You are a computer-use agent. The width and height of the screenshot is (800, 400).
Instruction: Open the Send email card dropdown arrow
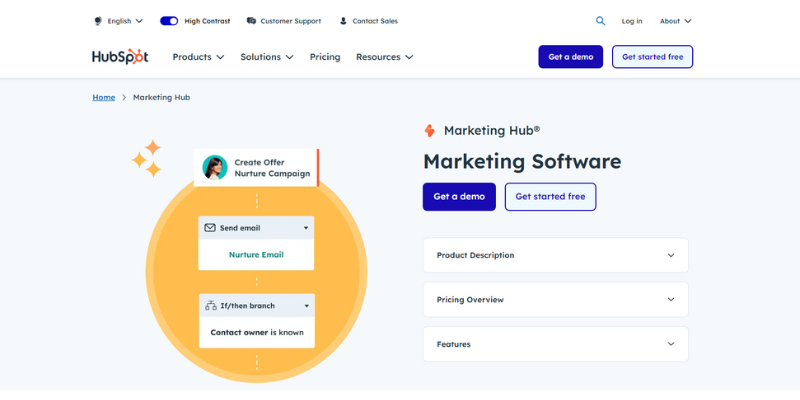click(306, 228)
